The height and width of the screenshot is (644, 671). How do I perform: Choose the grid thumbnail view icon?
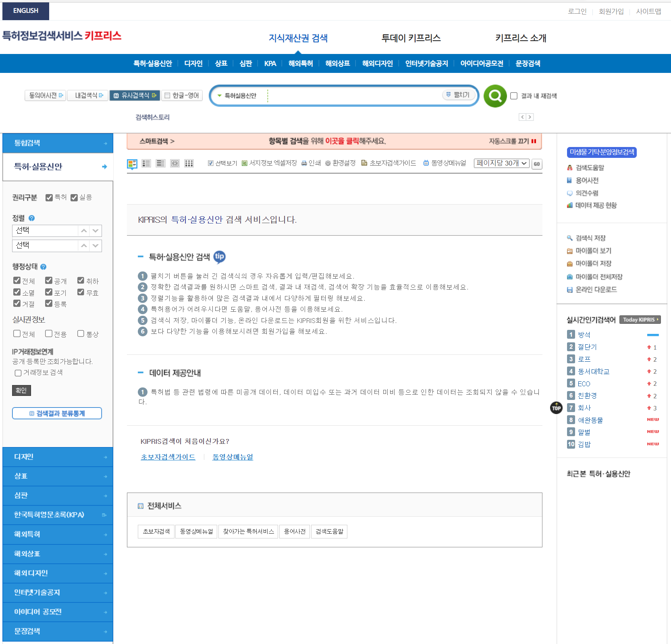click(x=189, y=164)
